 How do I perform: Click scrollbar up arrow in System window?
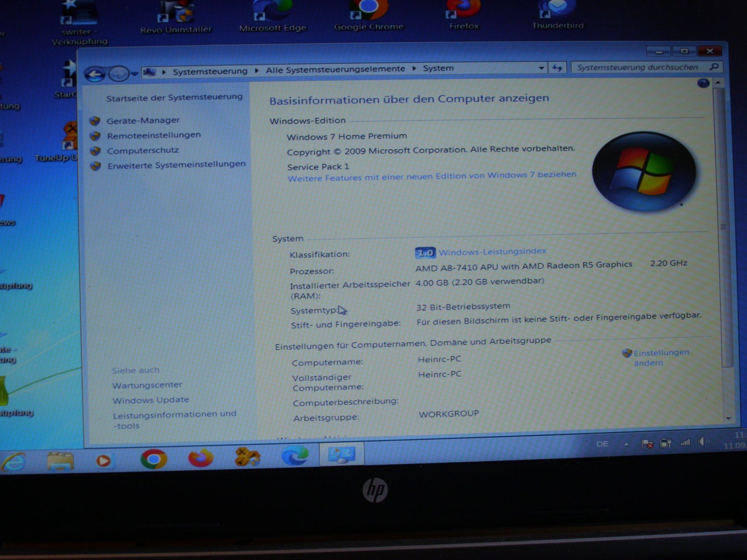[x=718, y=83]
